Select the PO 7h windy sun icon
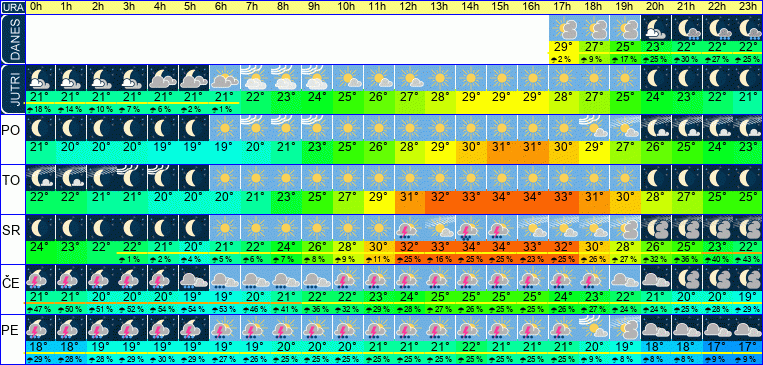The image size is (763, 365). pos(256,128)
